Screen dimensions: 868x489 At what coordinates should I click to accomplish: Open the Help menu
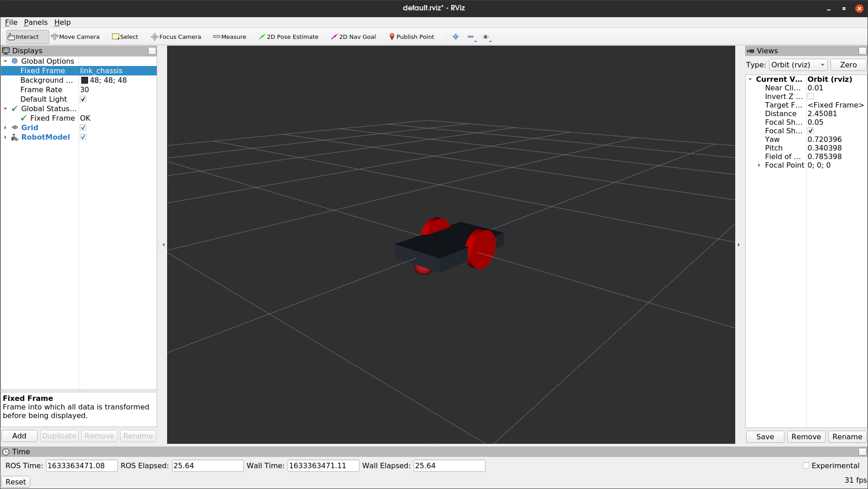pyautogui.click(x=62, y=22)
